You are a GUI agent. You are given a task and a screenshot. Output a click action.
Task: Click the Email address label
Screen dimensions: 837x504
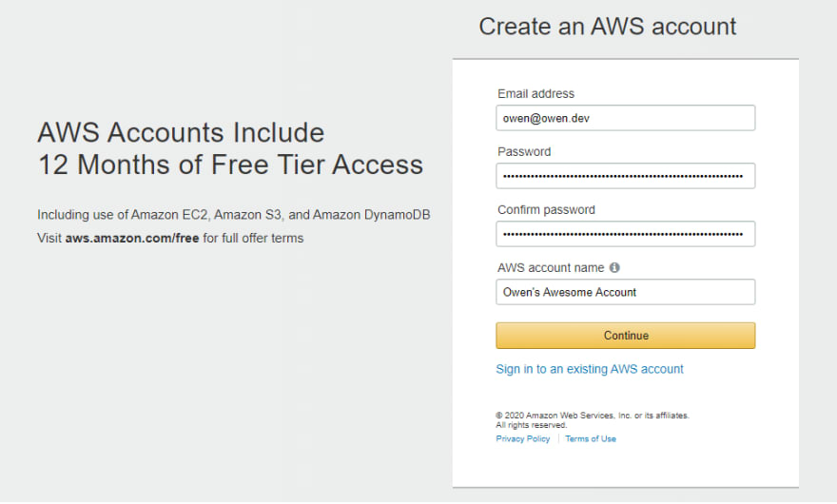click(535, 94)
